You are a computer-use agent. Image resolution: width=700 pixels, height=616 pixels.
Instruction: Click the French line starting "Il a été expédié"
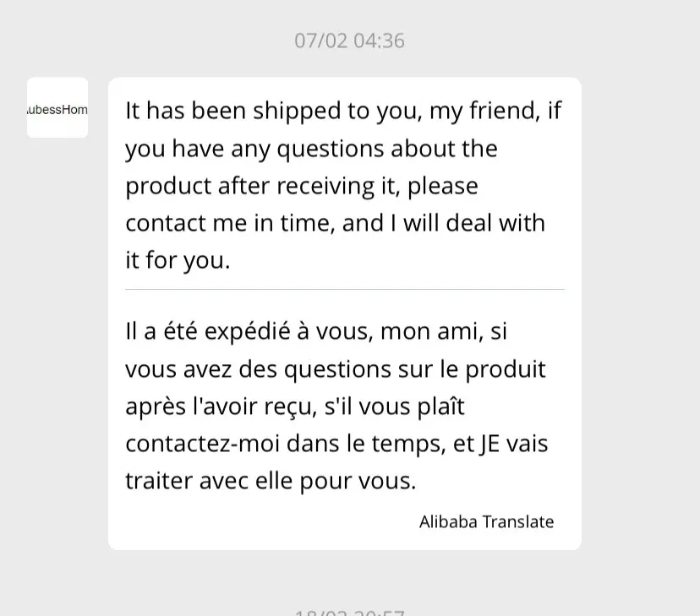pos(316,331)
